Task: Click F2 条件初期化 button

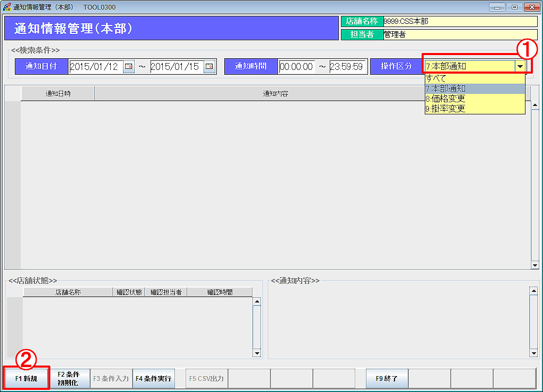Action: (69, 379)
